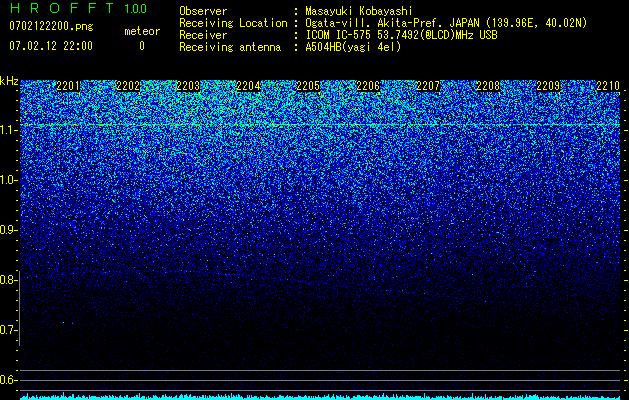
Task: Select observer name Masayuki Kobayashi
Action: [359, 11]
